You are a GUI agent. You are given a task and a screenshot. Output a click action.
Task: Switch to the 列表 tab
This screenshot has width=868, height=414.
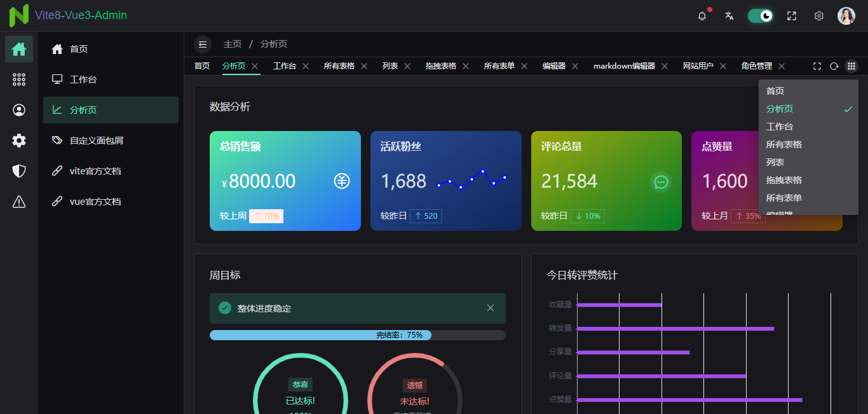(390, 66)
